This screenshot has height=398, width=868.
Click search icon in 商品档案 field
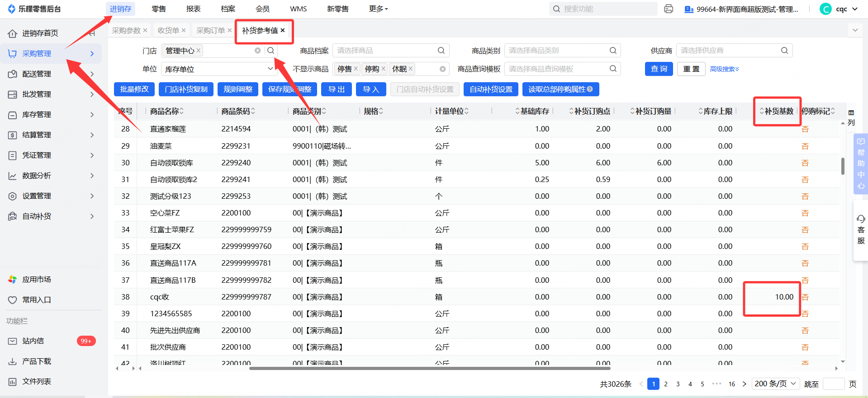pos(441,51)
